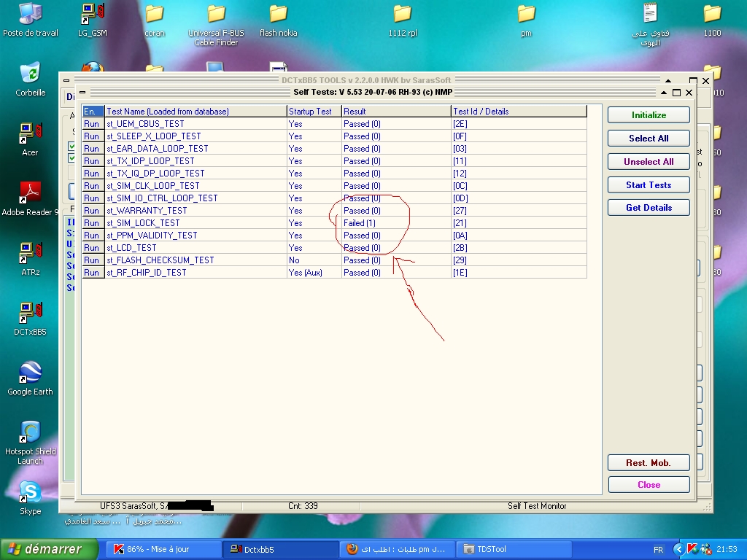Click Cnt: 339 status bar text
Image resolution: width=747 pixels, height=560 pixels.
[303, 506]
